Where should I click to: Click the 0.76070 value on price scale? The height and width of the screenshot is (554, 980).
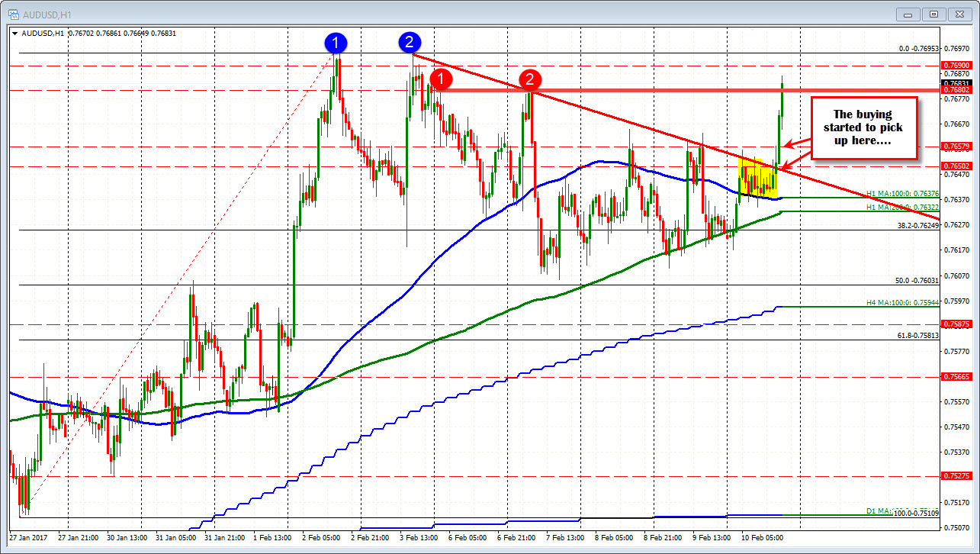(x=956, y=275)
